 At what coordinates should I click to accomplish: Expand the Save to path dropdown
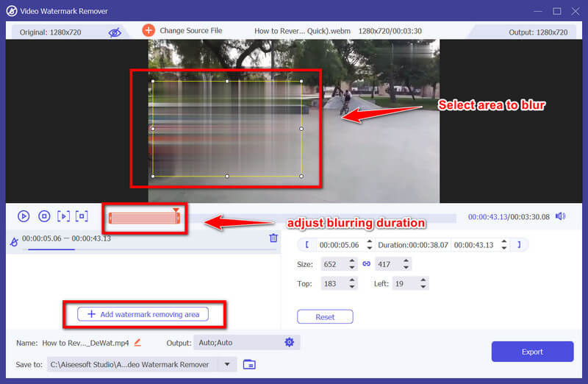pos(227,364)
